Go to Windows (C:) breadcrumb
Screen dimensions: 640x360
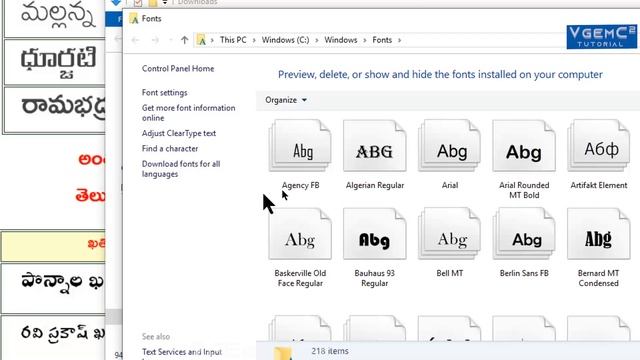(x=285, y=40)
